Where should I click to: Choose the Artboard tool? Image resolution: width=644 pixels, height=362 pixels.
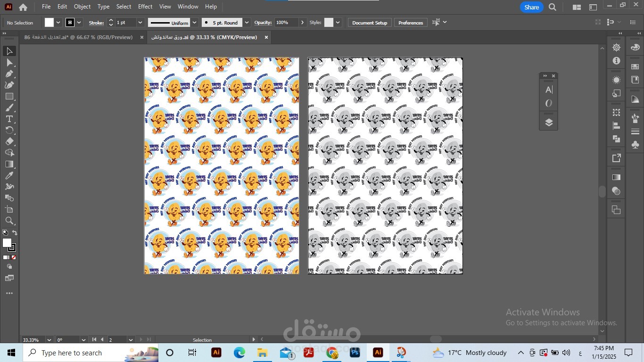pyautogui.click(x=9, y=209)
